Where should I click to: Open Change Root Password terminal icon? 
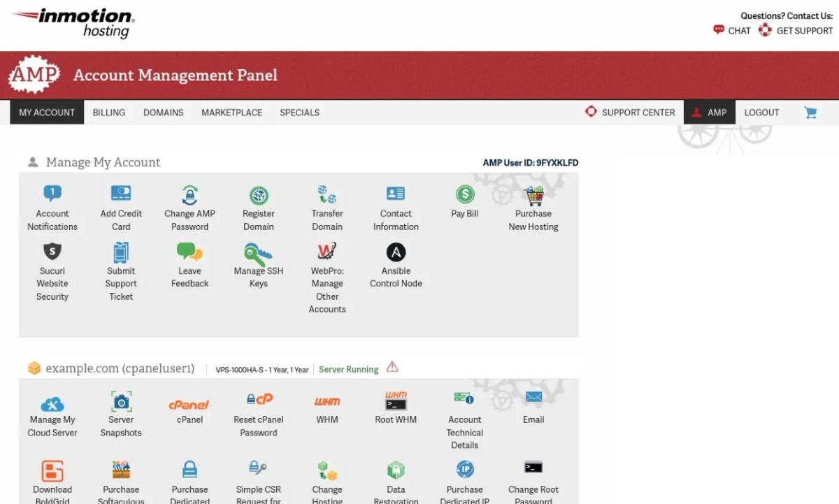click(533, 468)
